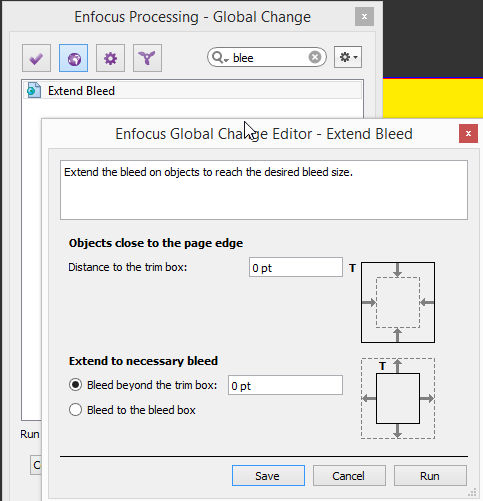The width and height of the screenshot is (483, 501).
Task: Select the Extend Bleed list item
Action: (x=193, y=91)
